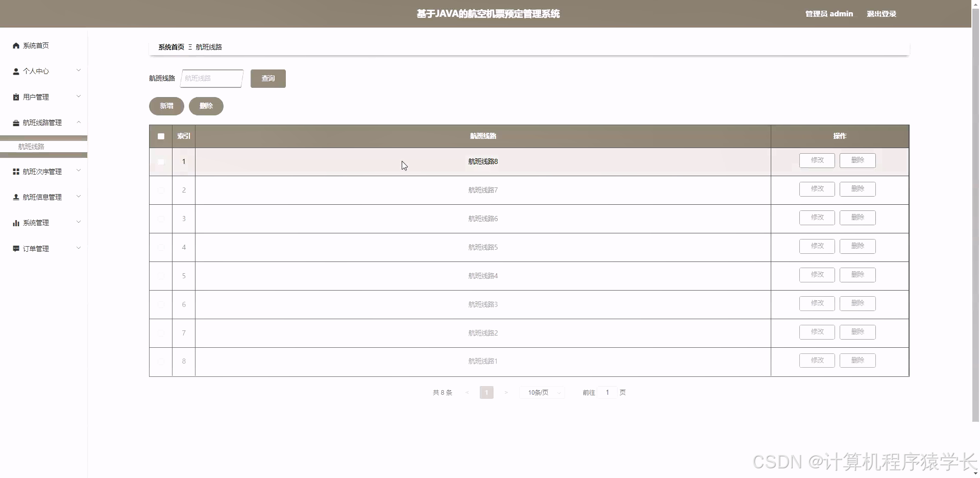The height and width of the screenshot is (478, 980).
Task: Open the 10条/页 page size dropdown
Action: point(541,392)
